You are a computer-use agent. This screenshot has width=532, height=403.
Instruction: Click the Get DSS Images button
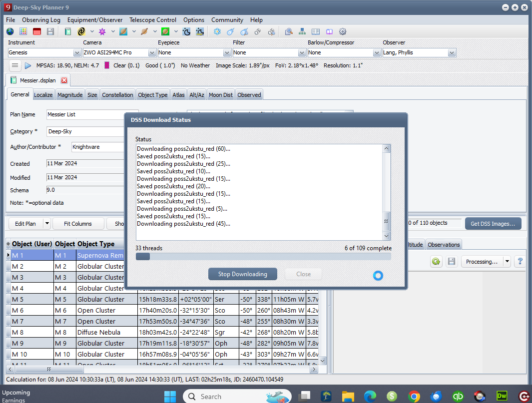[493, 224]
